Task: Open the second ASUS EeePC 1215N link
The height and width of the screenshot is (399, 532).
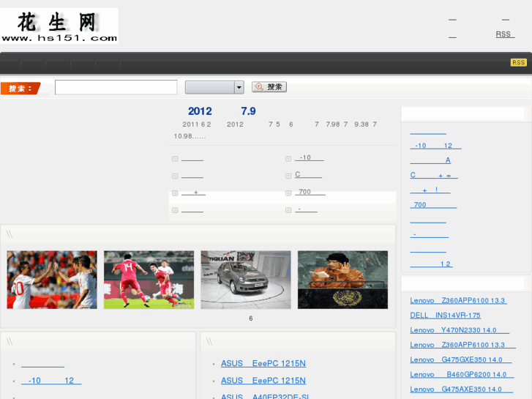Action: pos(263,381)
